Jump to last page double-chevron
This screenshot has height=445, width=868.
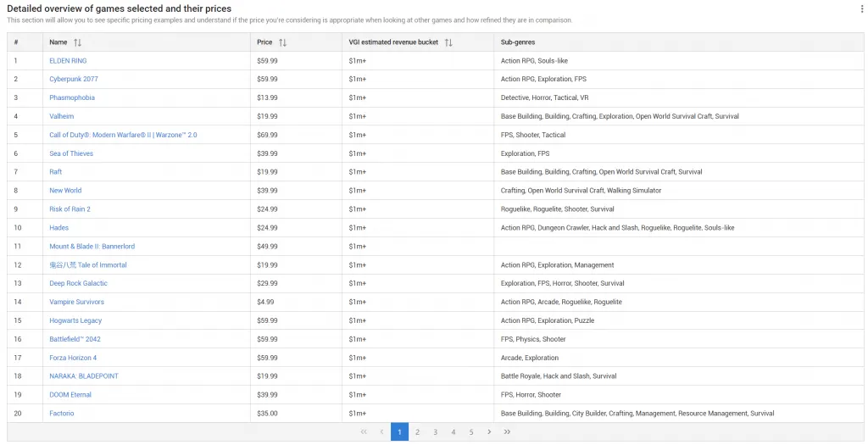click(507, 431)
